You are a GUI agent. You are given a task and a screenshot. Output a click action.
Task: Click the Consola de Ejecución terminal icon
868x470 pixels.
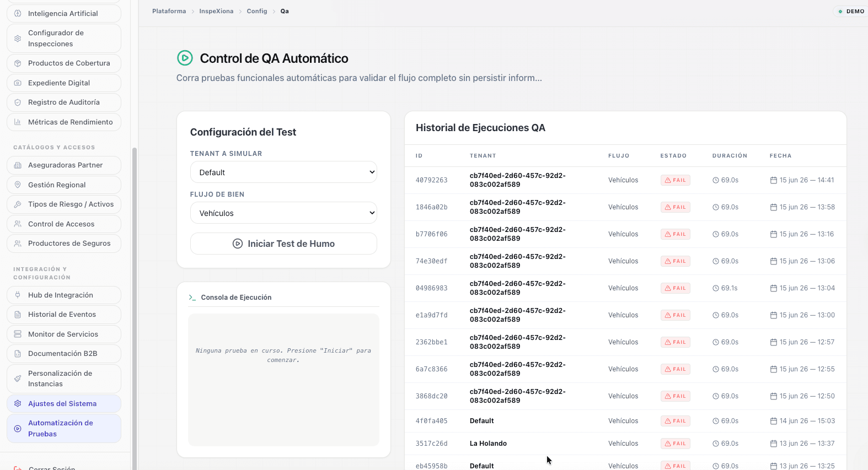coord(192,298)
